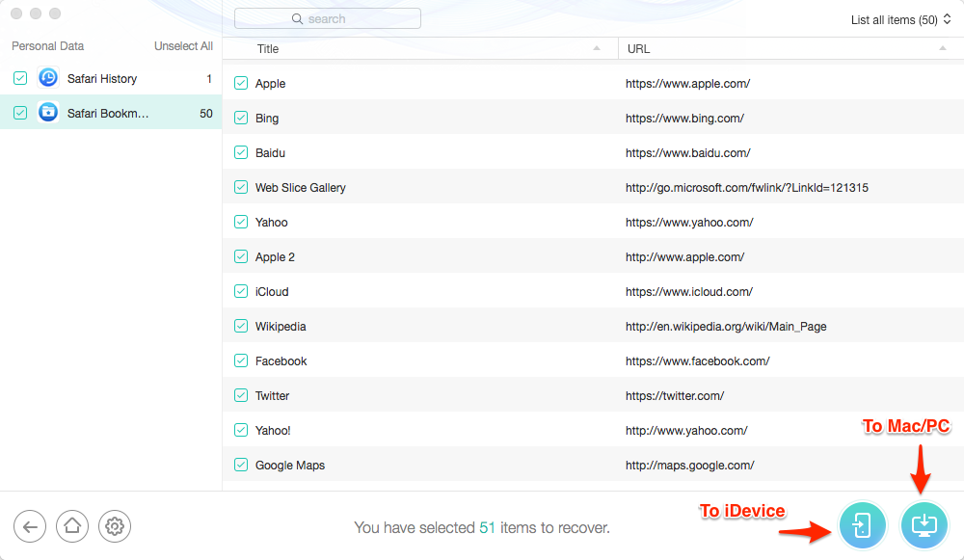Click the http://www.apple.com/ URL
The width and height of the screenshot is (964, 560).
tap(684, 257)
